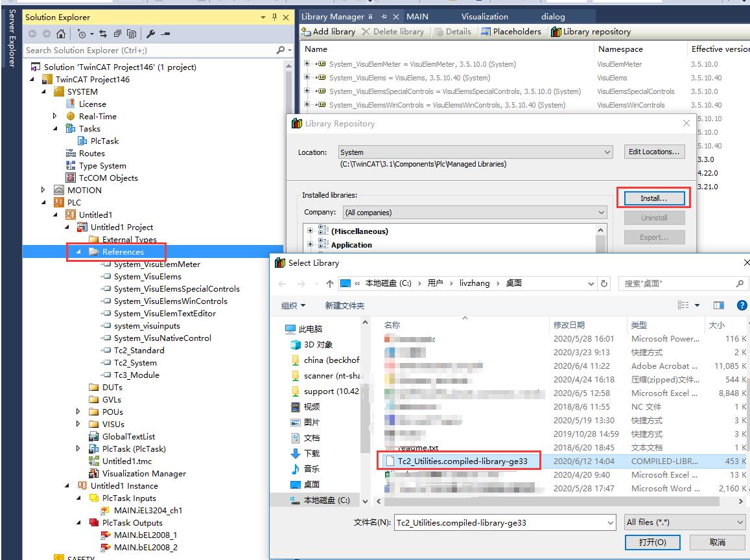Viewport: 750px width, 560px height.
Task: Click the Search Solution Explorer field
Action: click(x=149, y=50)
